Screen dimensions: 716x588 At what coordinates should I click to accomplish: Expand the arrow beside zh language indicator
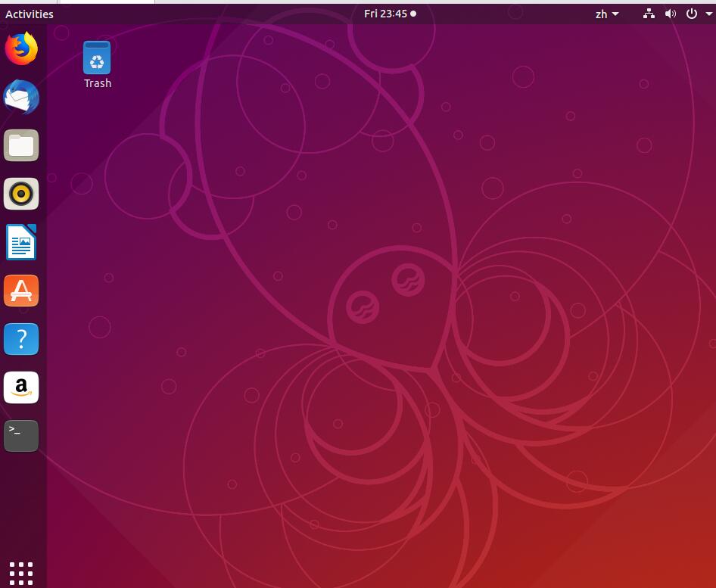pos(615,14)
